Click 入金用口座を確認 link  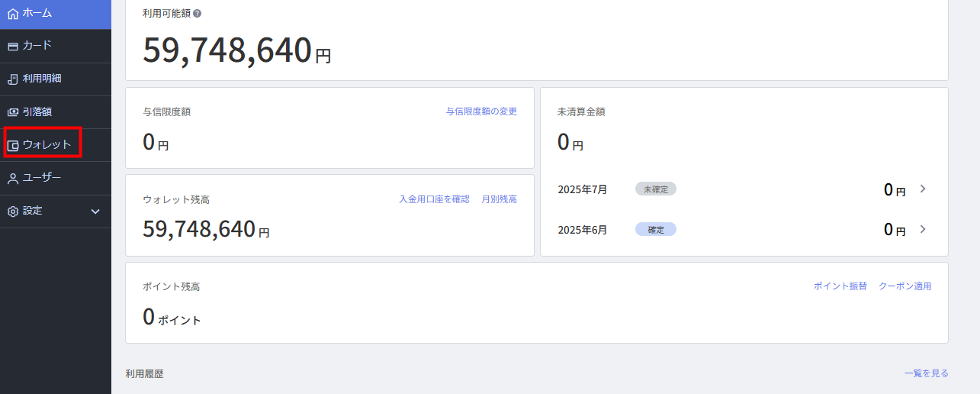coord(434,199)
